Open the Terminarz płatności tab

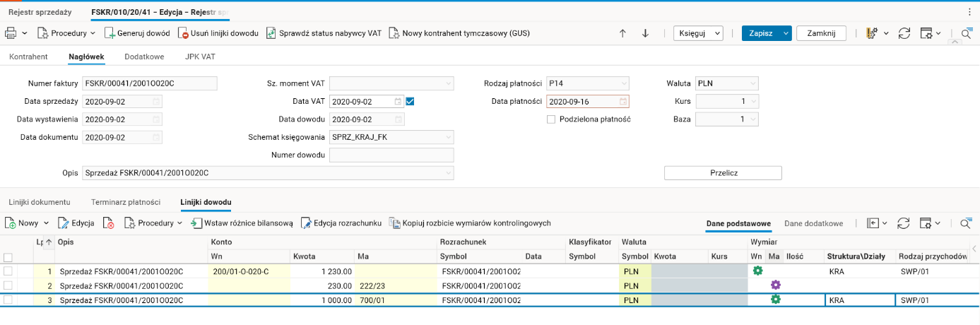click(126, 203)
